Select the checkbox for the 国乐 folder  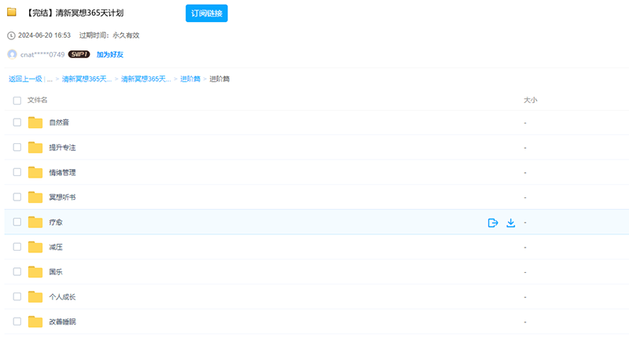pos(17,272)
